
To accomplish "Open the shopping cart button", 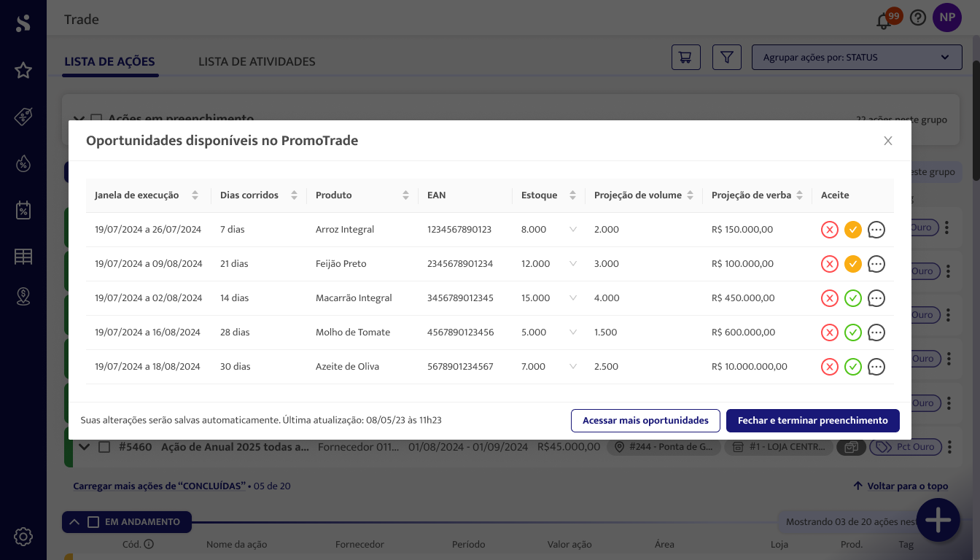I will pyautogui.click(x=685, y=58).
